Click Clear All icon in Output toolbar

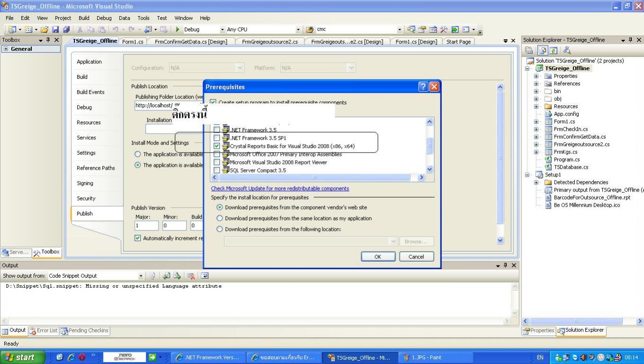pos(191,276)
